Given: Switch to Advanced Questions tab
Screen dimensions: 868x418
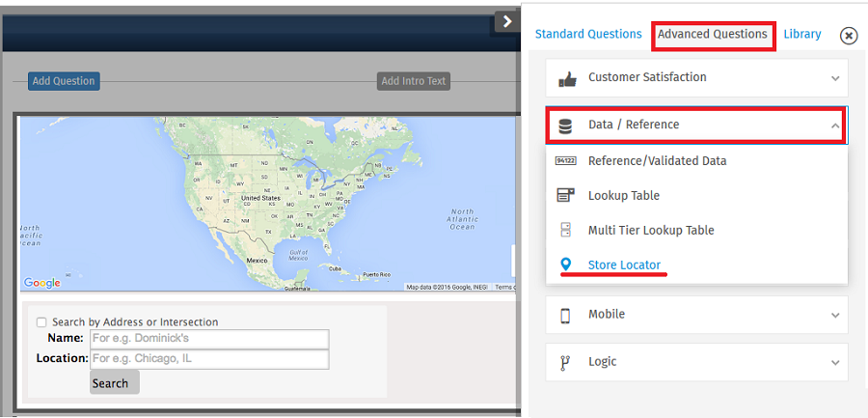Looking at the screenshot, I should click(x=713, y=35).
